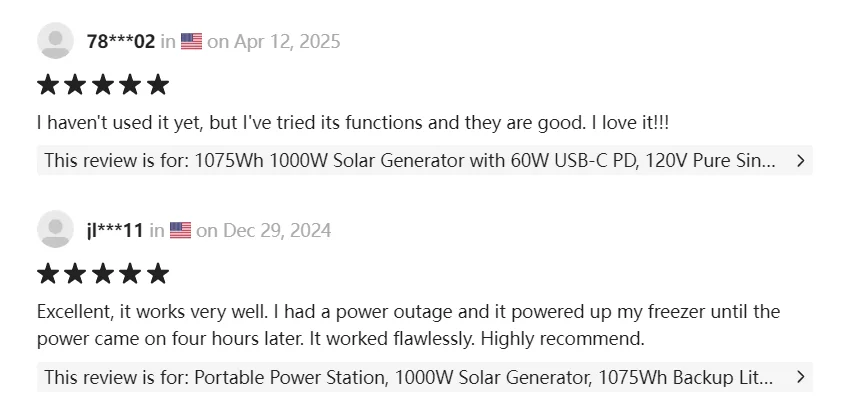The image size is (846, 417).
Task: Click the profile avatar of user 78***02
Action: [55, 41]
